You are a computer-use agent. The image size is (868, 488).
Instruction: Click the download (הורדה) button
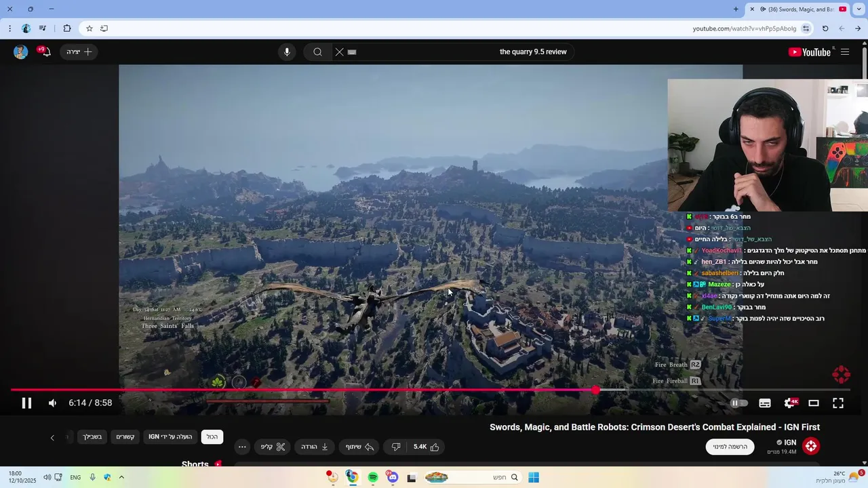click(315, 447)
